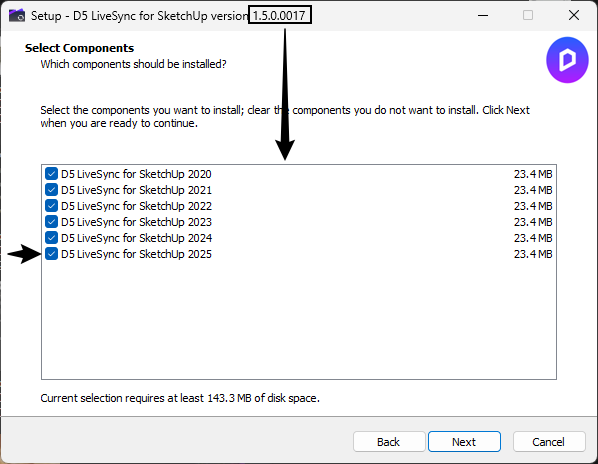
Task: Click the 'Select Components' heading
Action: (79, 48)
